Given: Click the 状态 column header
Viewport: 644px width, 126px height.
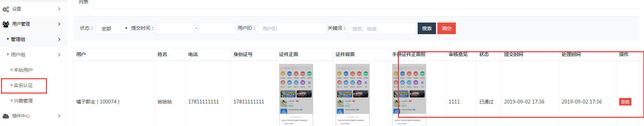Looking at the screenshot, I should coord(484,54).
